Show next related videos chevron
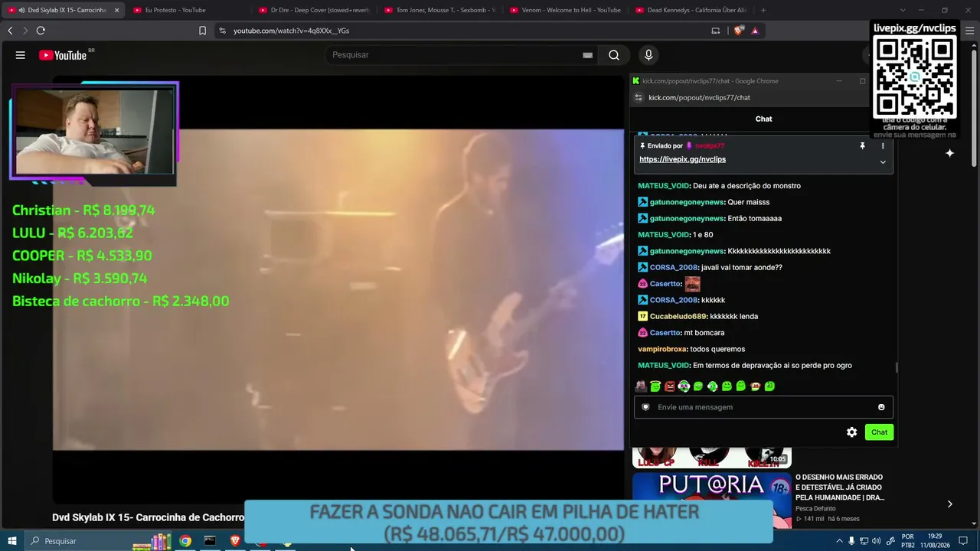 point(949,504)
